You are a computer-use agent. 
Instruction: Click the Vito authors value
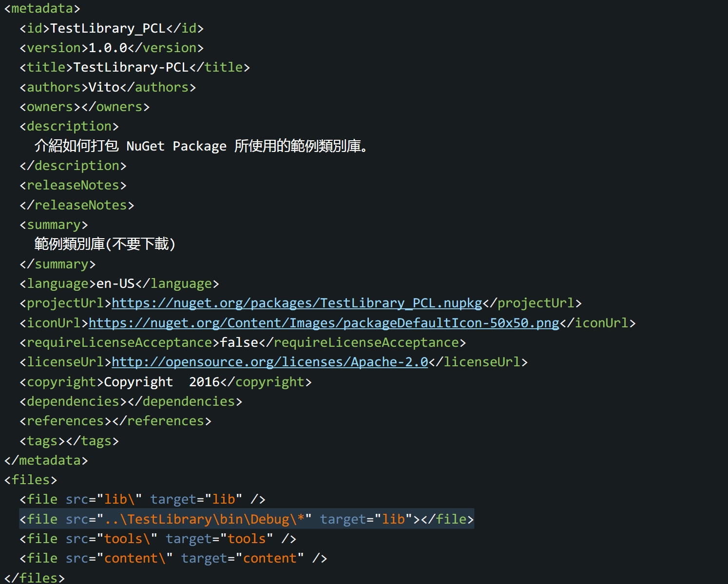104,87
